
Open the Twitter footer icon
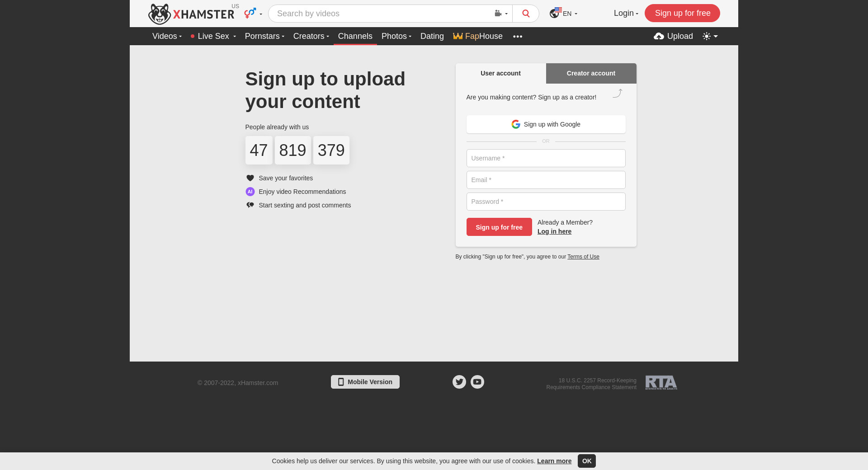coord(459,382)
